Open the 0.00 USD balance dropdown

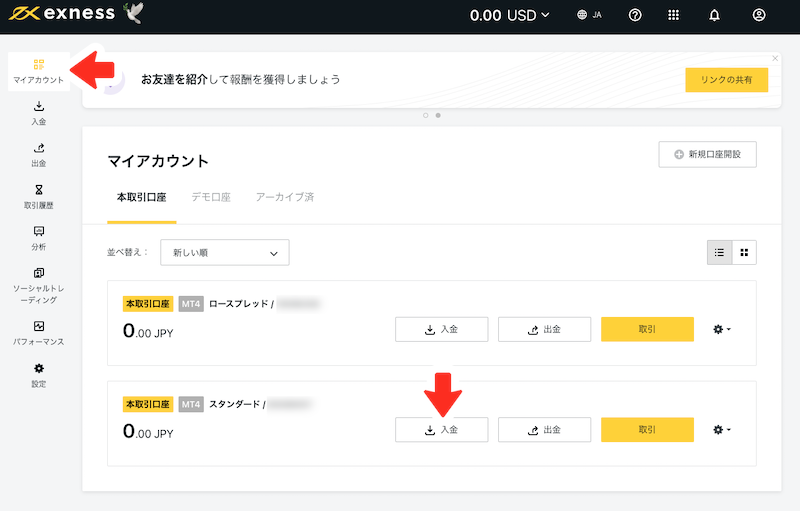click(x=509, y=15)
